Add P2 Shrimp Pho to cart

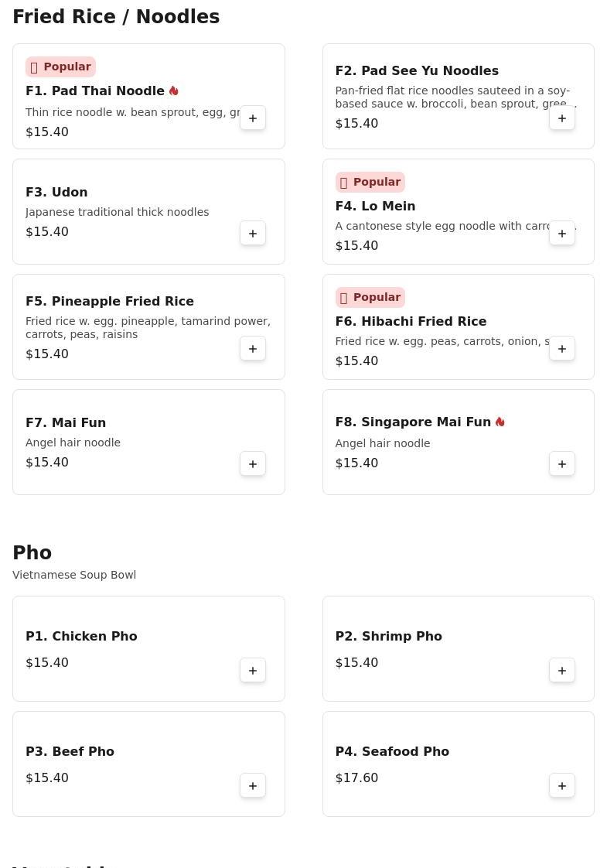tap(562, 671)
